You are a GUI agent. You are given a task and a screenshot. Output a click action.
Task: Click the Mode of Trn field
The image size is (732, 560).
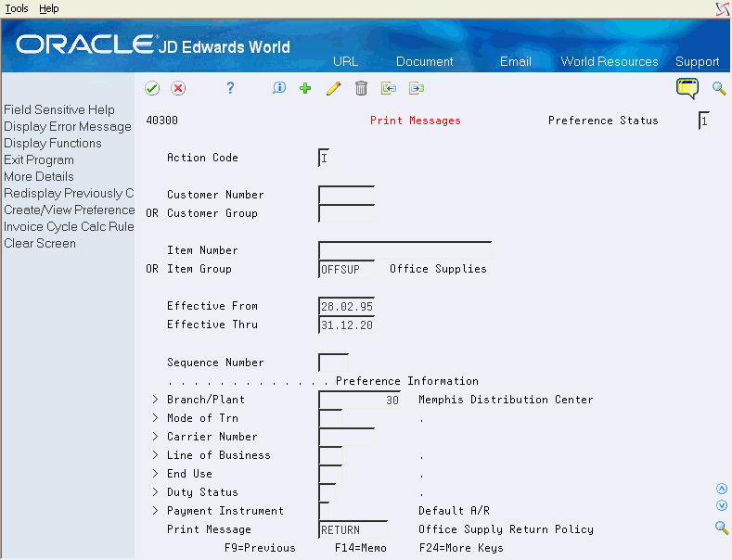[x=330, y=418]
